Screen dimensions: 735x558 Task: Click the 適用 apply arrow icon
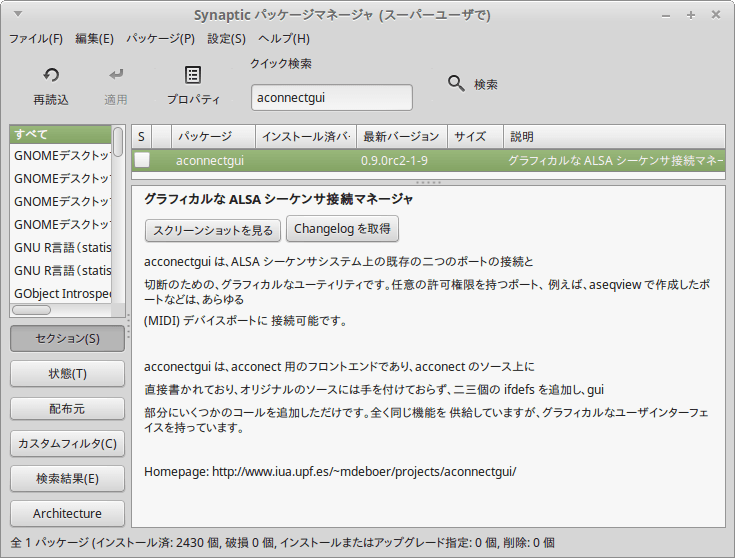pyautogui.click(x=116, y=75)
